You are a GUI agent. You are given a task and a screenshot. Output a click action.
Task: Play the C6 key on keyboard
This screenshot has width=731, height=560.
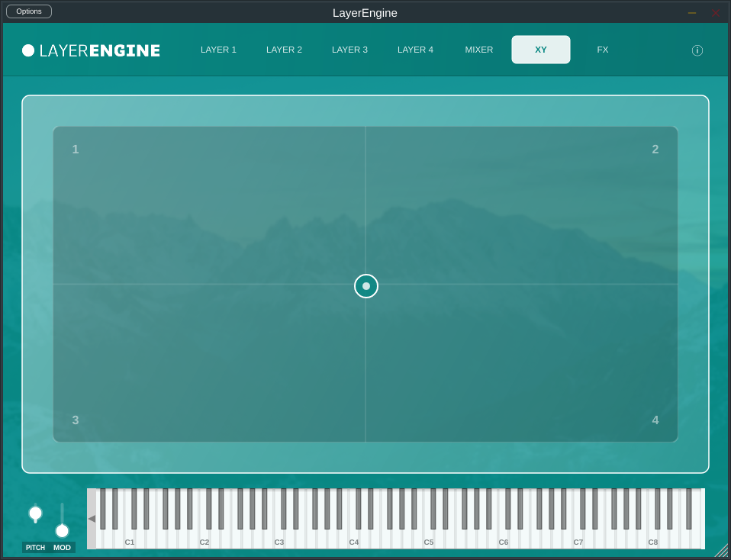504,540
